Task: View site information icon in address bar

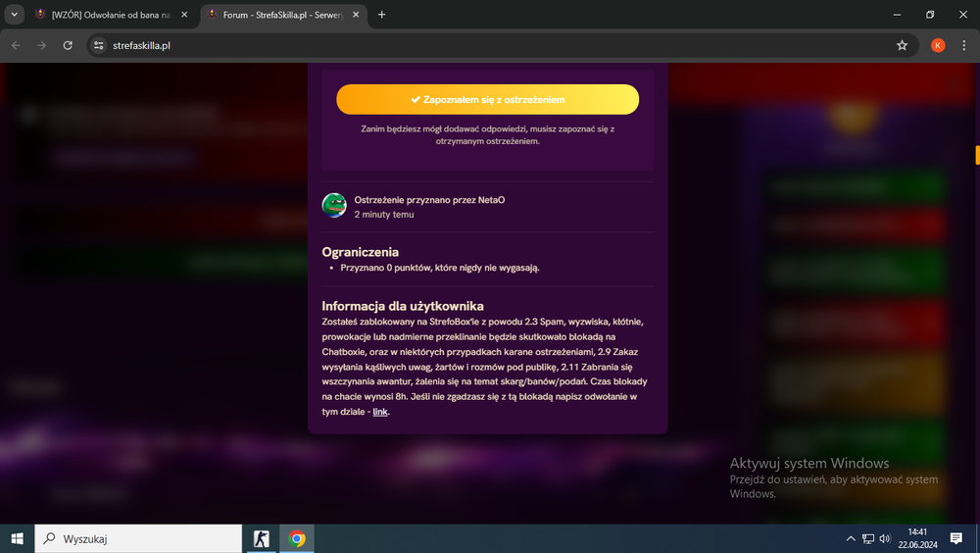Action: 98,45
